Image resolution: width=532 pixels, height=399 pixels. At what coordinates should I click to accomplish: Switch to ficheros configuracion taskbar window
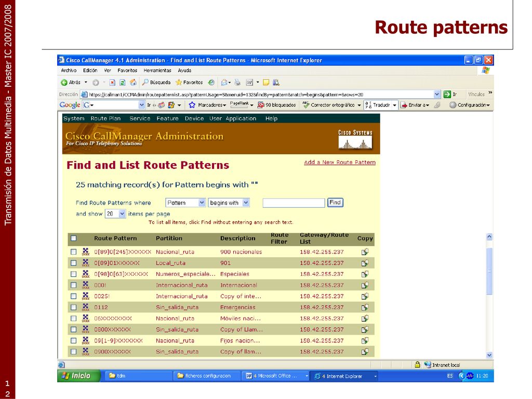(x=208, y=376)
